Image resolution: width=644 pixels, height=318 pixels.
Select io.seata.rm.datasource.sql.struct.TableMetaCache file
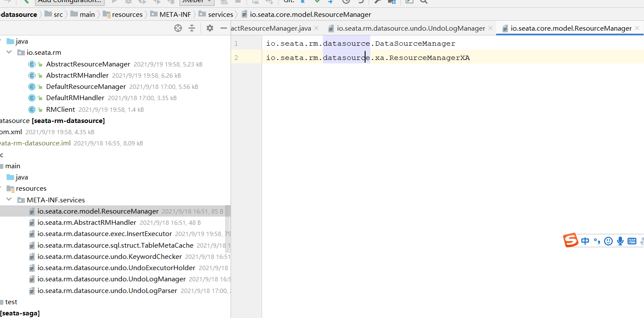[x=115, y=245]
